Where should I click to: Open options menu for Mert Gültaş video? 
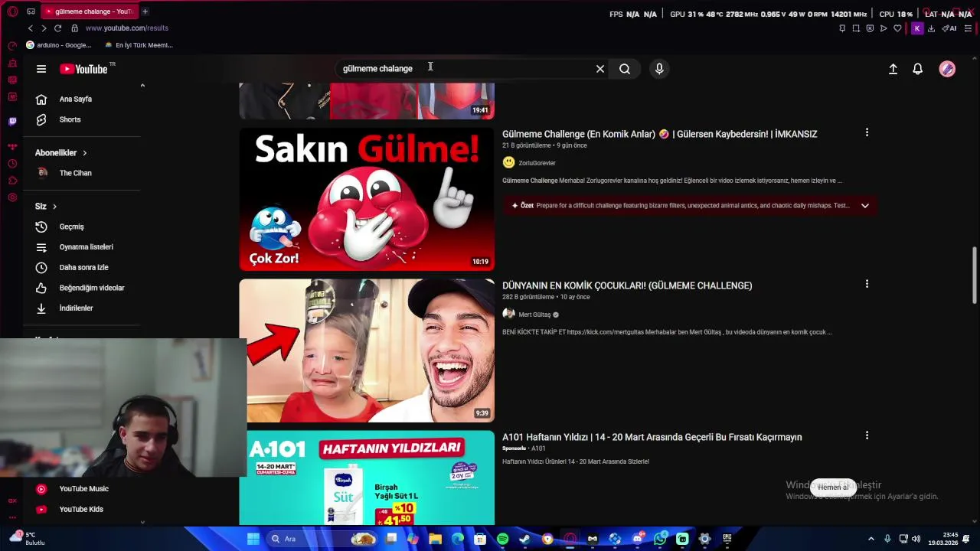(867, 284)
